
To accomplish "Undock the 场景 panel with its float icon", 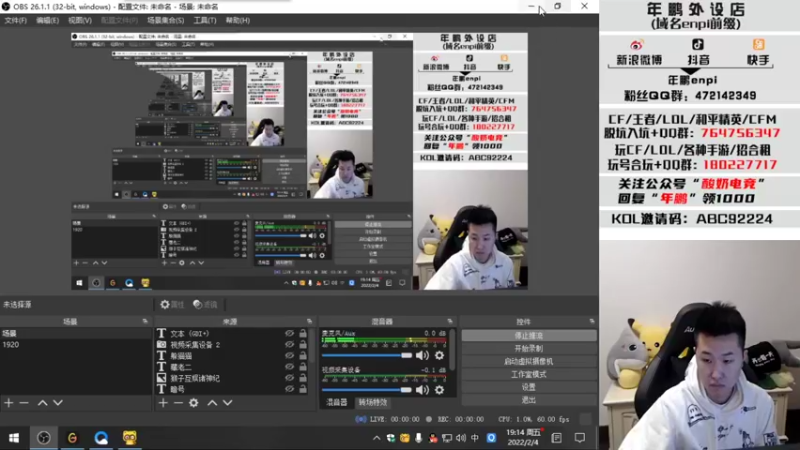I will pyautogui.click(x=145, y=321).
